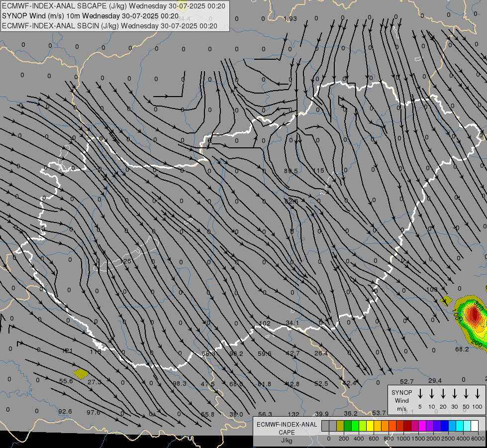Click the 2500 label on the CAPE scale
Viewport: 487px width, 448px height.
(448, 439)
